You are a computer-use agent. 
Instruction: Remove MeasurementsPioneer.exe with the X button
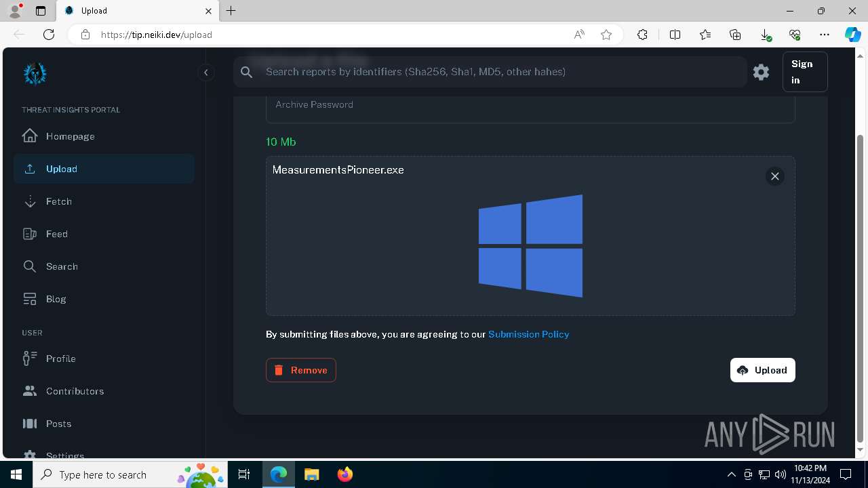click(775, 176)
